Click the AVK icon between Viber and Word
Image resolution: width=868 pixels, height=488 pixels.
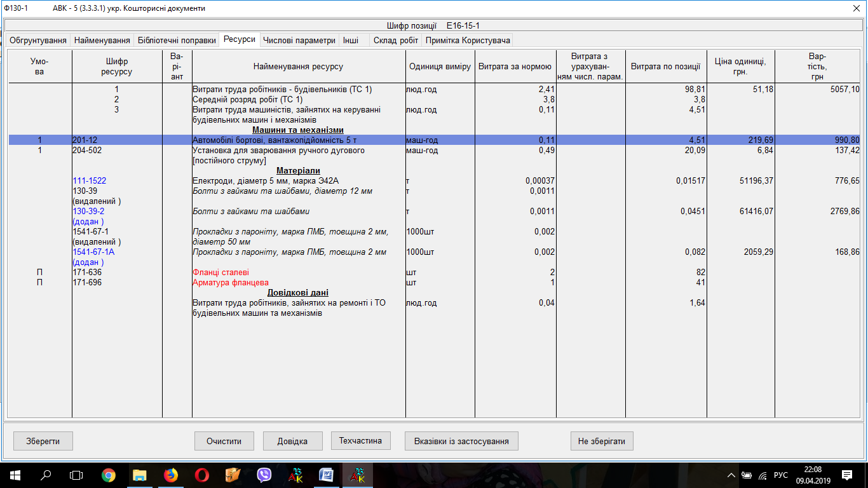(295, 475)
